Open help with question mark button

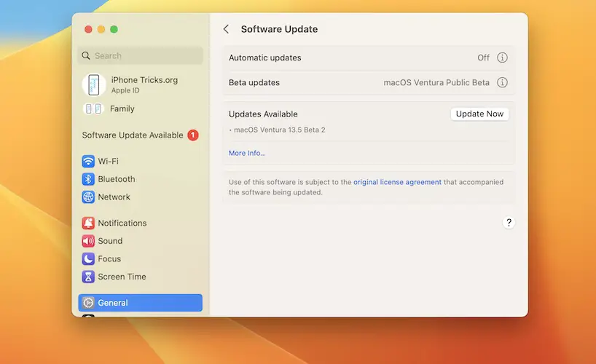(509, 223)
